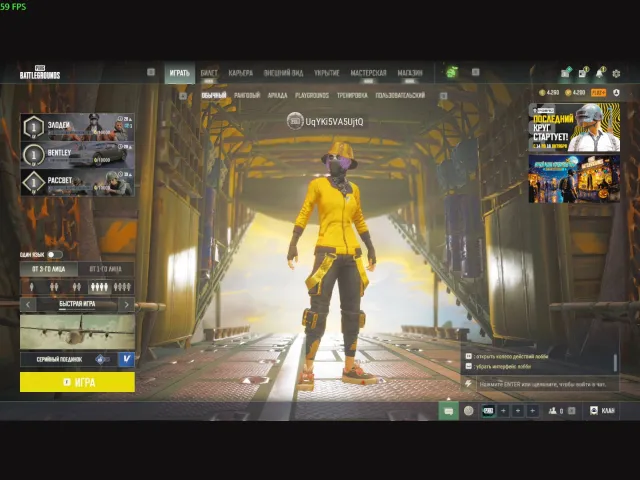
Task: Open the Клан clan button
Action: 602,411
